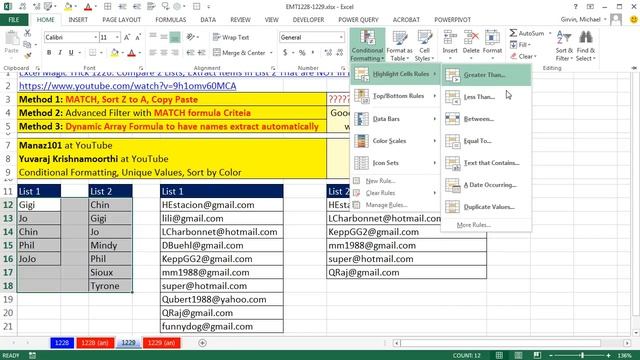Toggle center horizontal alignment
640x360 pixels.
(164, 53)
